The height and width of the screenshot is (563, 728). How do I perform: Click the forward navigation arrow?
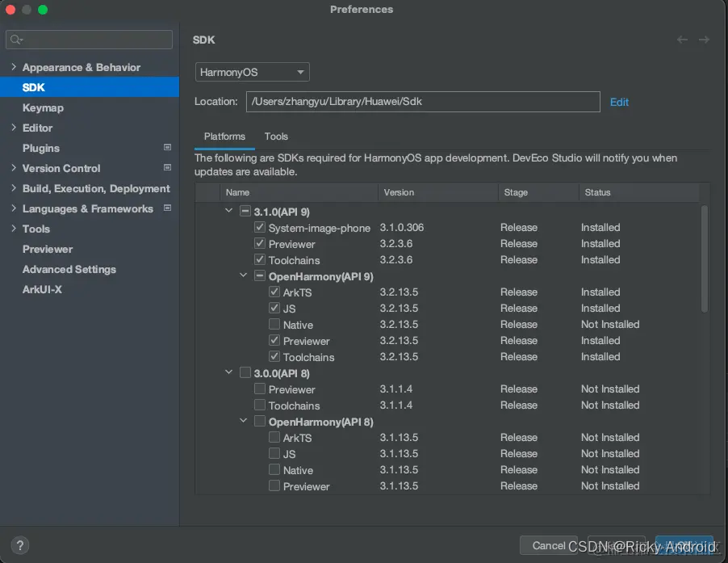(x=704, y=40)
